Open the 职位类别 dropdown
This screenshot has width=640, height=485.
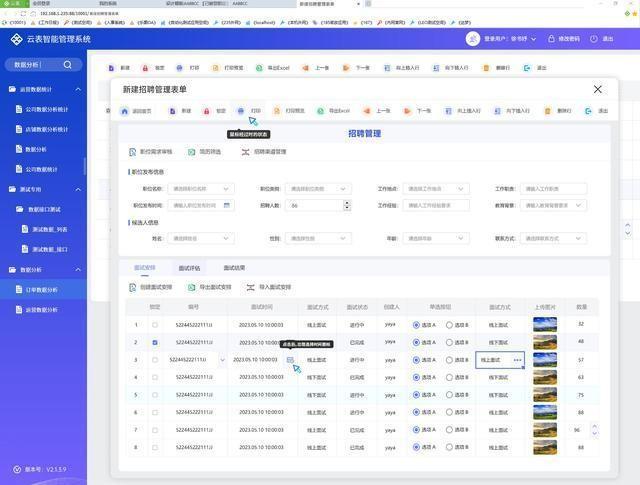coord(318,189)
